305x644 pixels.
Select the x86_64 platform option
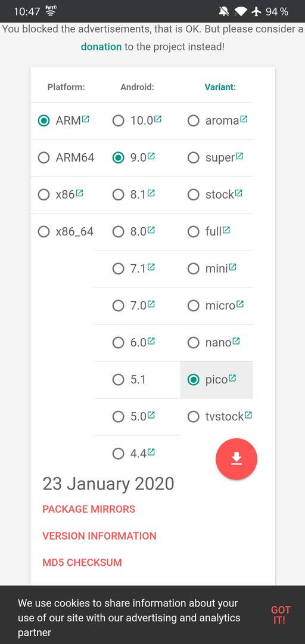[x=43, y=231]
